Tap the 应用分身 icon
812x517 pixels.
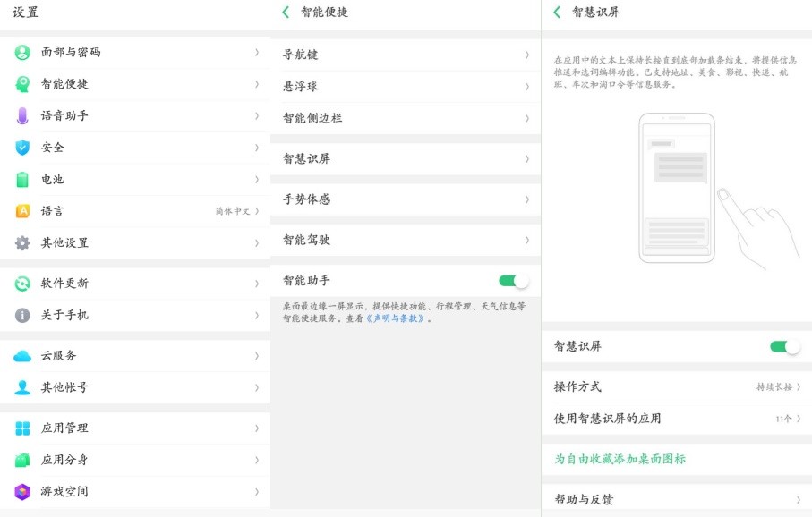pyautogui.click(x=22, y=460)
